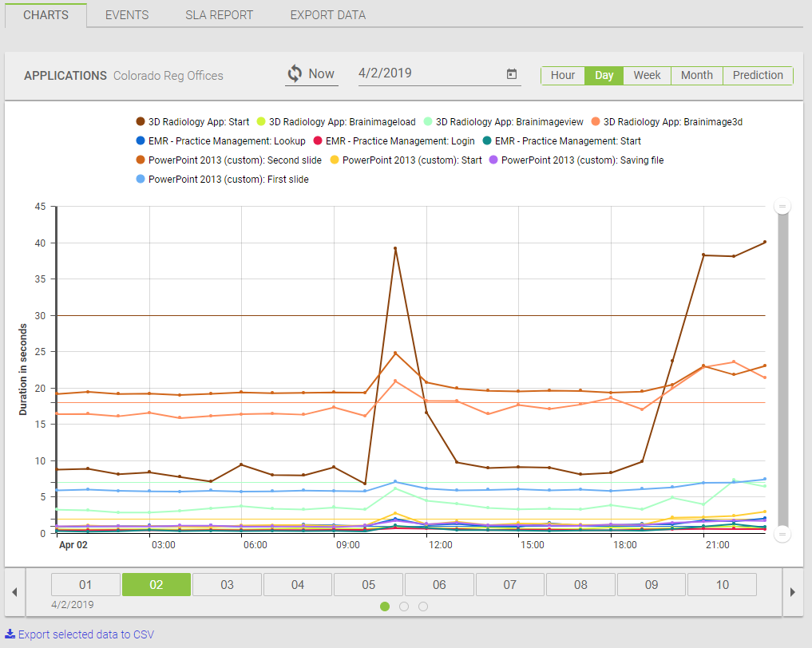812x648 pixels.
Task: Click the left arrow to go to earlier days
Action: click(13, 591)
